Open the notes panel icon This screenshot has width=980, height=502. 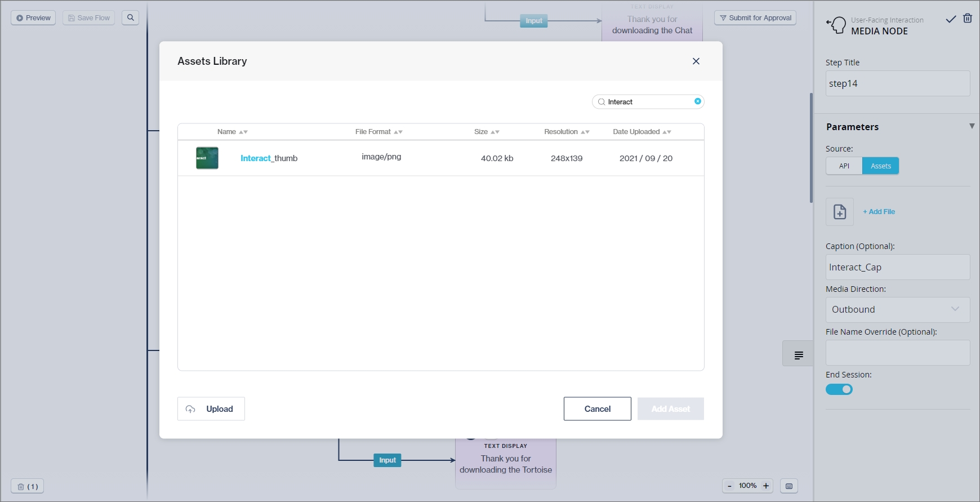(x=798, y=355)
